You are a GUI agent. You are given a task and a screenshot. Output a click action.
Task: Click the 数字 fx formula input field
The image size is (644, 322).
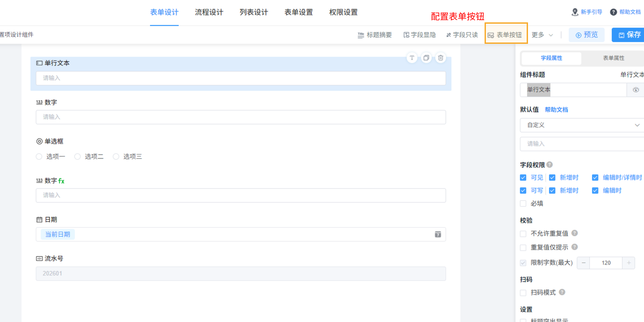(241, 195)
